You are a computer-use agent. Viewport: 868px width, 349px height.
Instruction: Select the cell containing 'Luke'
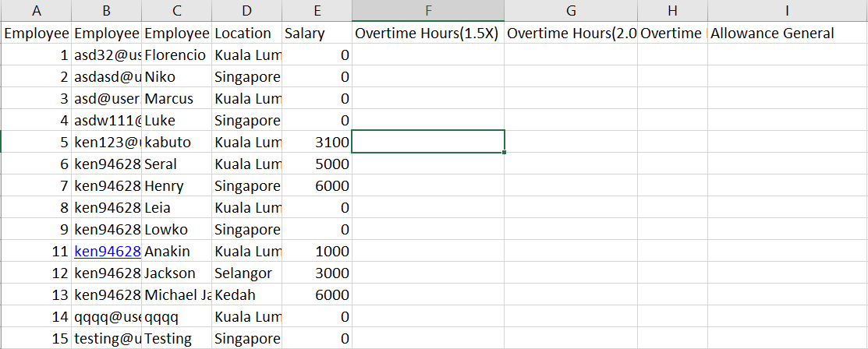[x=176, y=121]
